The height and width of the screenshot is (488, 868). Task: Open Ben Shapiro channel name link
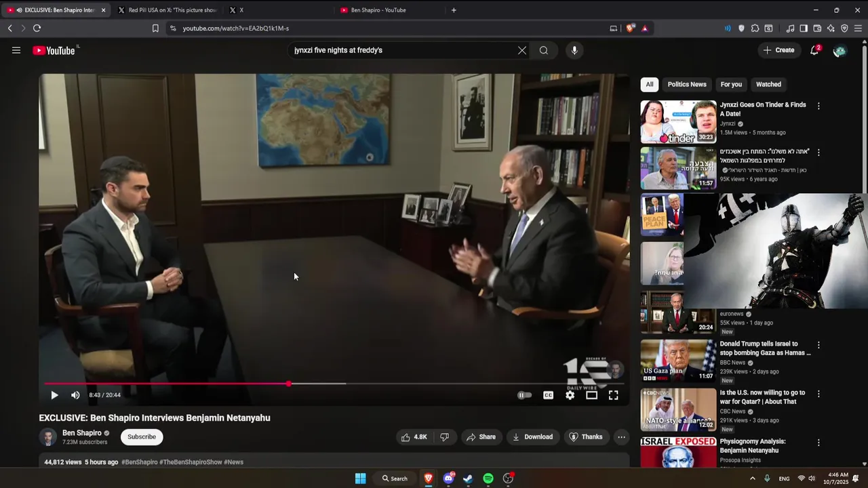coord(82,433)
